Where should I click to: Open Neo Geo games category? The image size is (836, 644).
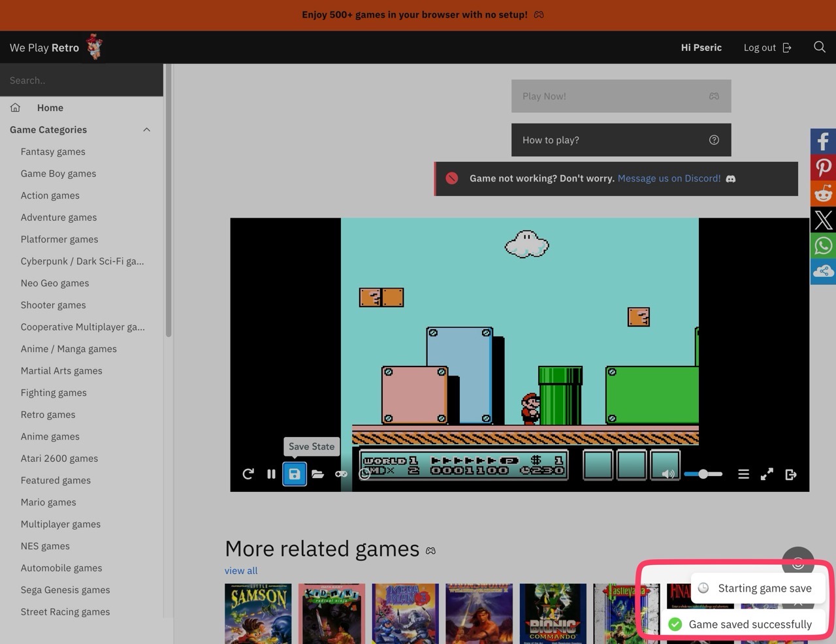pyautogui.click(x=55, y=283)
